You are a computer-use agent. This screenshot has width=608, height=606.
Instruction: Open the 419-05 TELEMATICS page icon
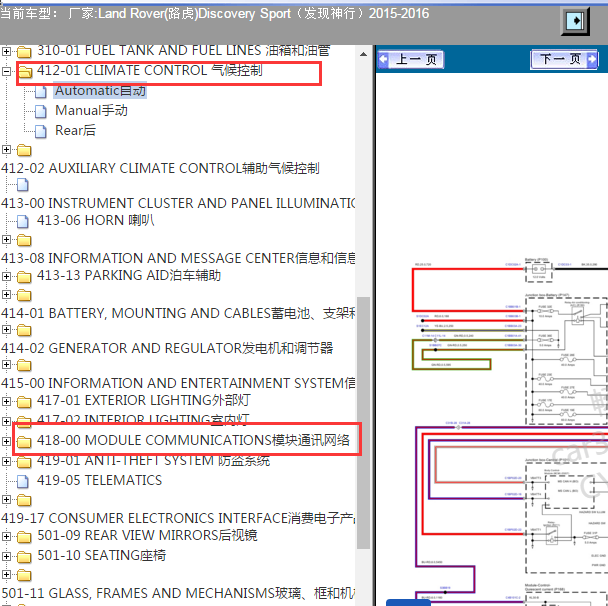[x=23, y=481]
